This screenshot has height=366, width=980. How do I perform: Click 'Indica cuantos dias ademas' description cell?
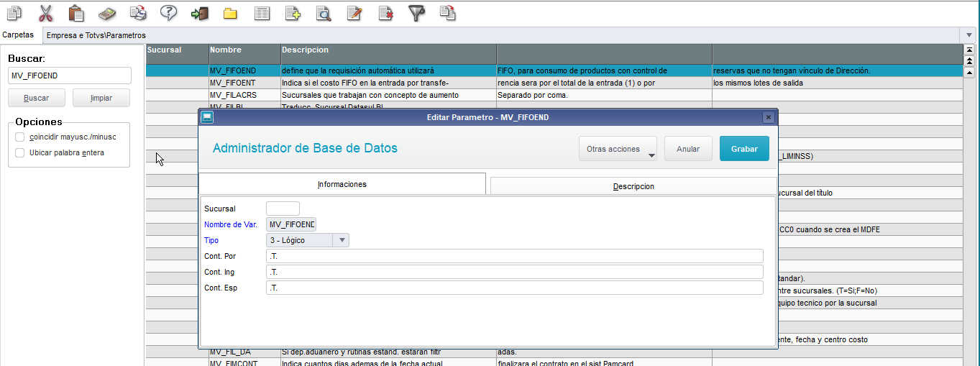(x=388, y=363)
